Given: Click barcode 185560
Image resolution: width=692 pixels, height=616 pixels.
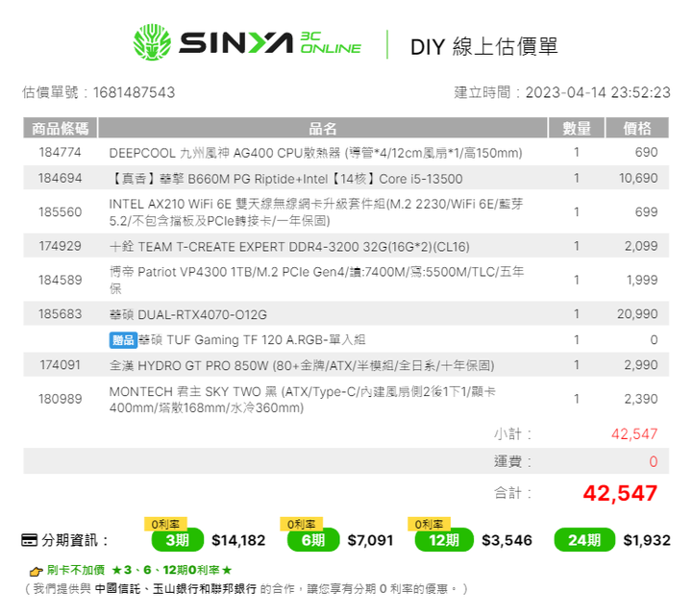Looking at the screenshot, I should (x=60, y=212).
